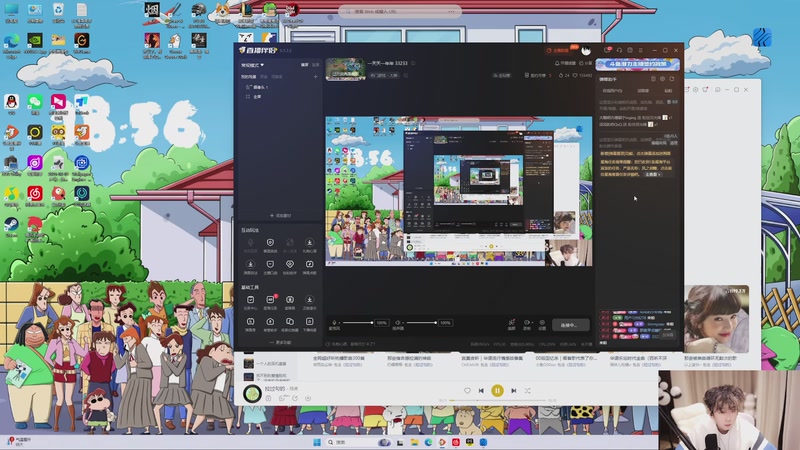Select the 摄像头1 source in scene list

coord(258,87)
